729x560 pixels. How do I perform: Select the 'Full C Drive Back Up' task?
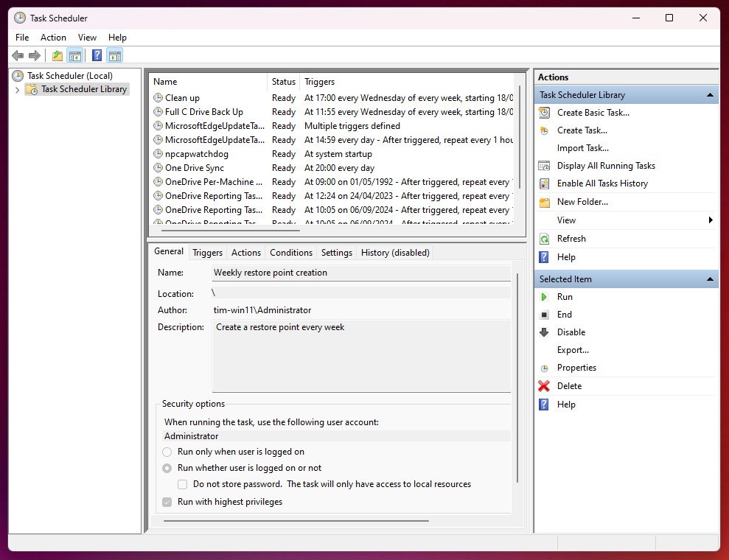tap(203, 112)
